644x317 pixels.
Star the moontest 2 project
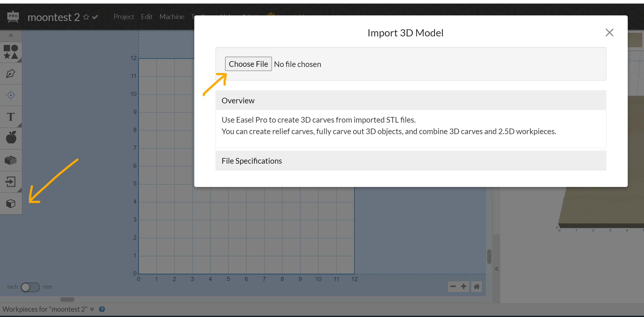(86, 17)
